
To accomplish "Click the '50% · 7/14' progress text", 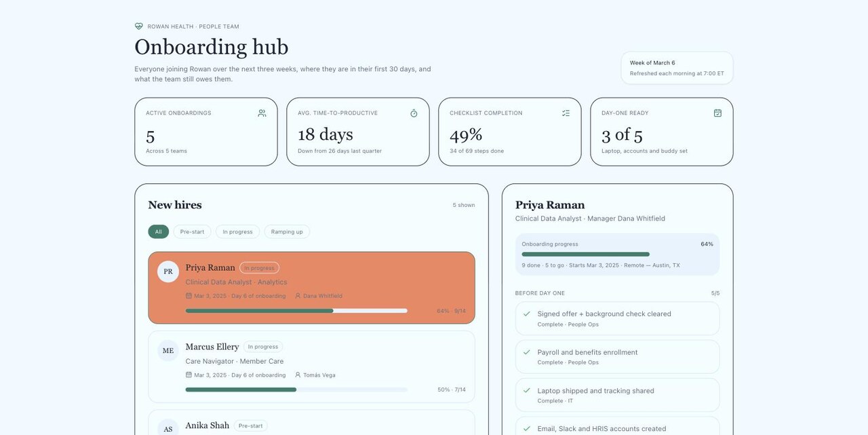I will 452,390.
